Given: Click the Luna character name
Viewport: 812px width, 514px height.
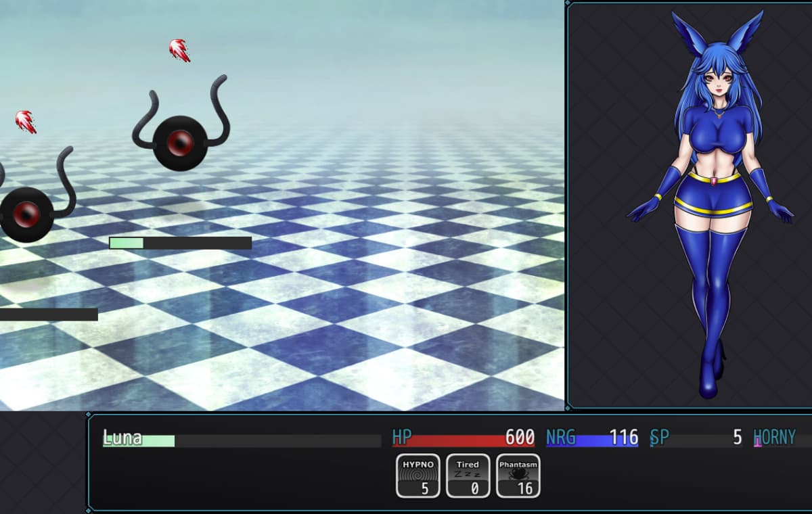Looking at the screenshot, I should (x=122, y=438).
